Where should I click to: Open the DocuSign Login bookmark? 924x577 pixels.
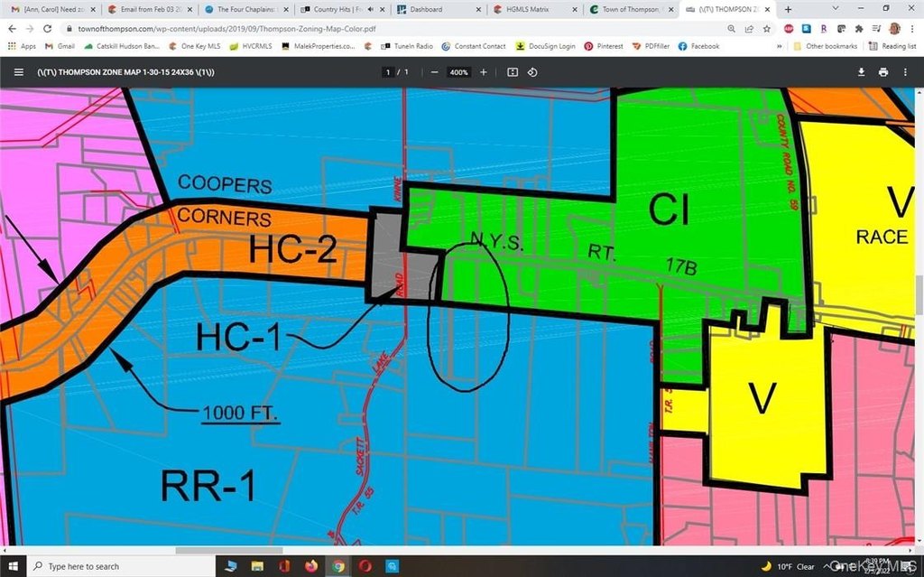click(544, 46)
